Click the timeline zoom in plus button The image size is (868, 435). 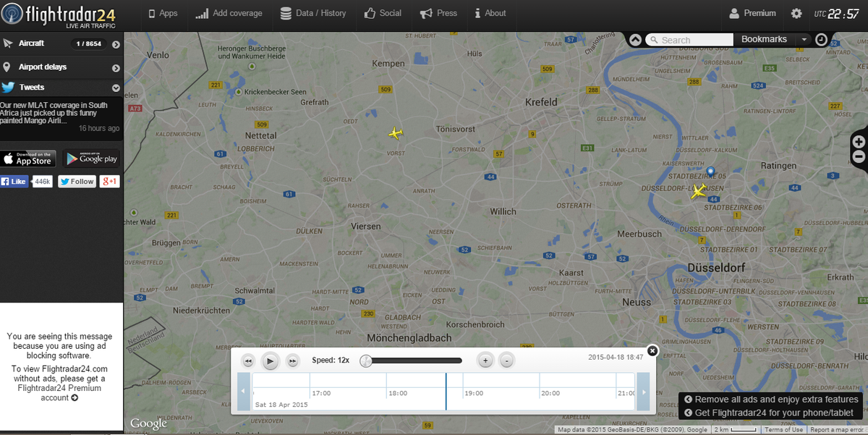click(485, 360)
